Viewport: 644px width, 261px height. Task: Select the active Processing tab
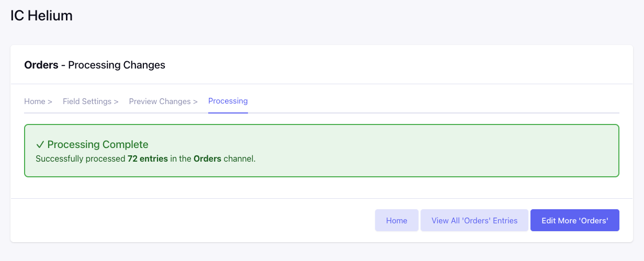tap(228, 101)
